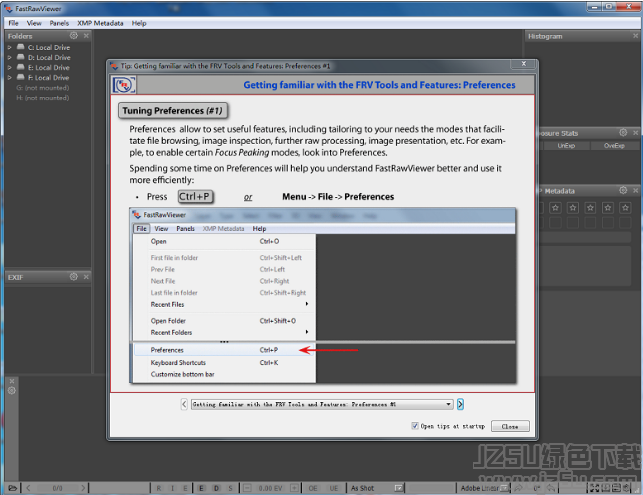
Task: Set five-star rating in XMP Metadata panel
Action: coord(625,208)
